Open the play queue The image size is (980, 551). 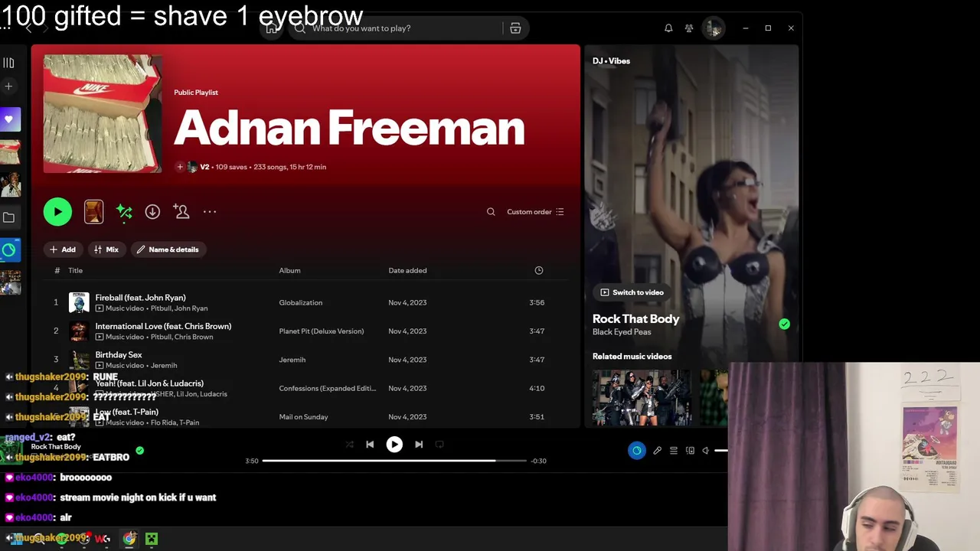pos(674,451)
